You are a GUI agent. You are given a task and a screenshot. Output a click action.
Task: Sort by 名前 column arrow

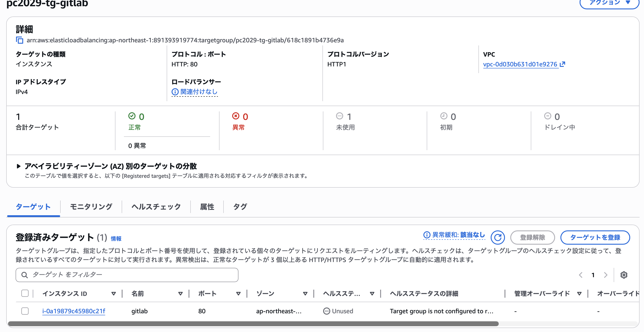pos(180,294)
